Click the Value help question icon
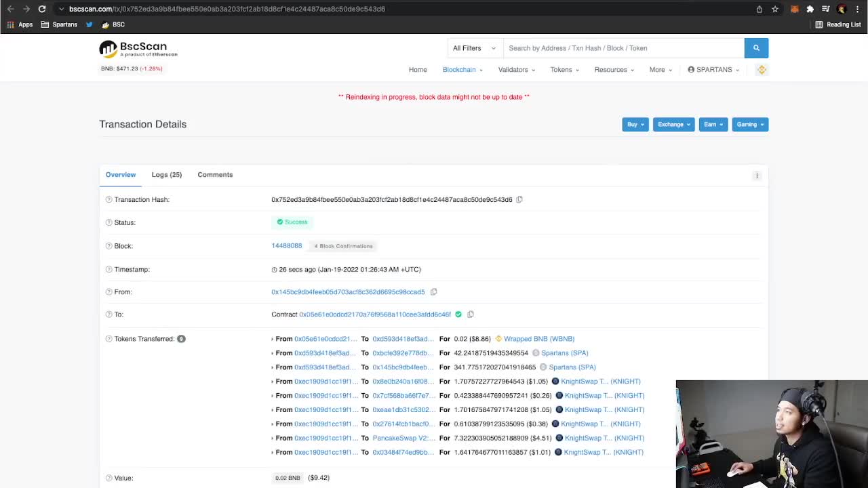This screenshot has width=868, height=488. point(108,479)
